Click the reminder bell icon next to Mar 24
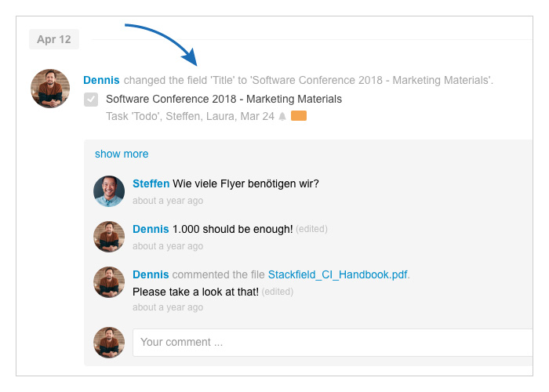Image resolution: width=549 pixels, height=392 pixels. pyautogui.click(x=282, y=116)
